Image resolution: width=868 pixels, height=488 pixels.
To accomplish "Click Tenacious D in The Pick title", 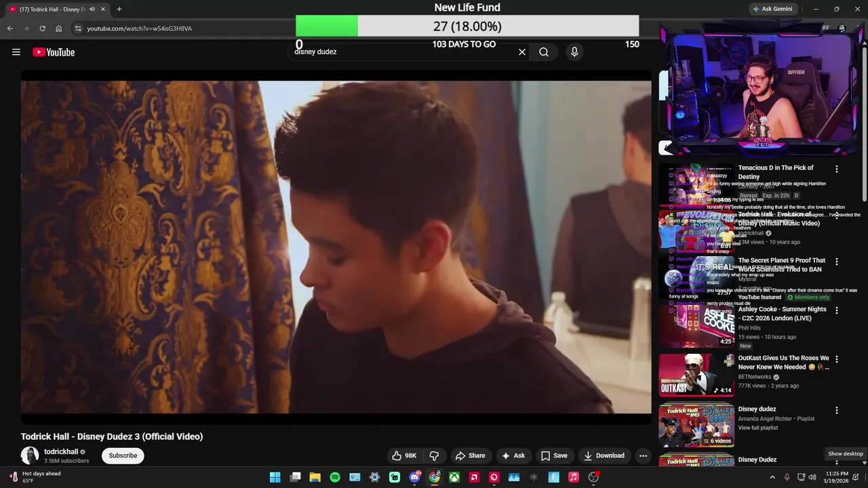I will click(776, 172).
